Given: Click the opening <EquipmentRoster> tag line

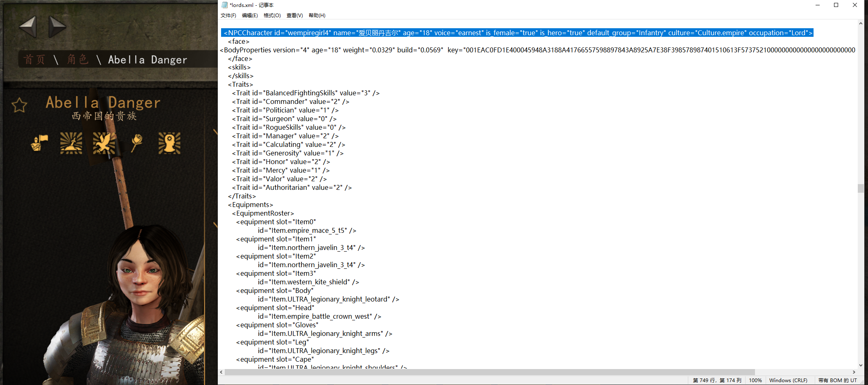Looking at the screenshot, I should point(263,213).
